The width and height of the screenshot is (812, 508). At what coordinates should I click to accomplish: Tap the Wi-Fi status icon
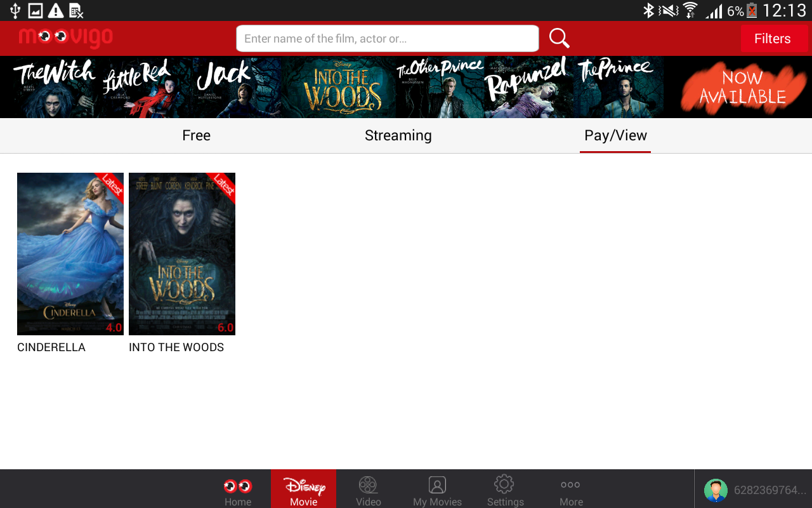[690, 10]
